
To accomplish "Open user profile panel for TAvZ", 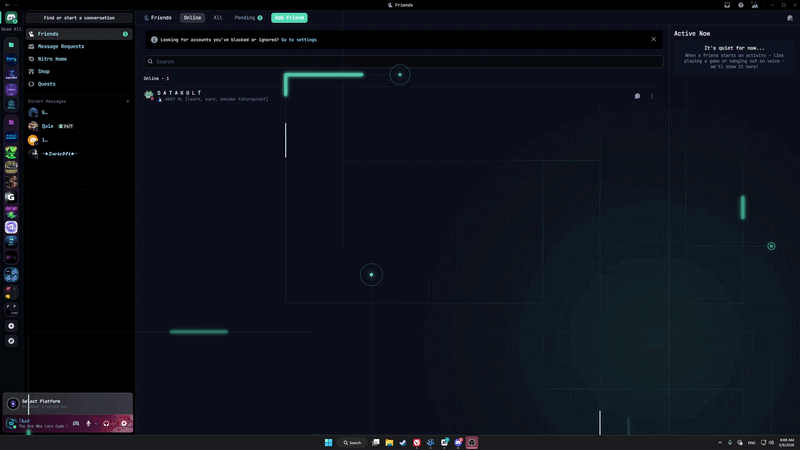I will pyautogui.click(x=37, y=423).
